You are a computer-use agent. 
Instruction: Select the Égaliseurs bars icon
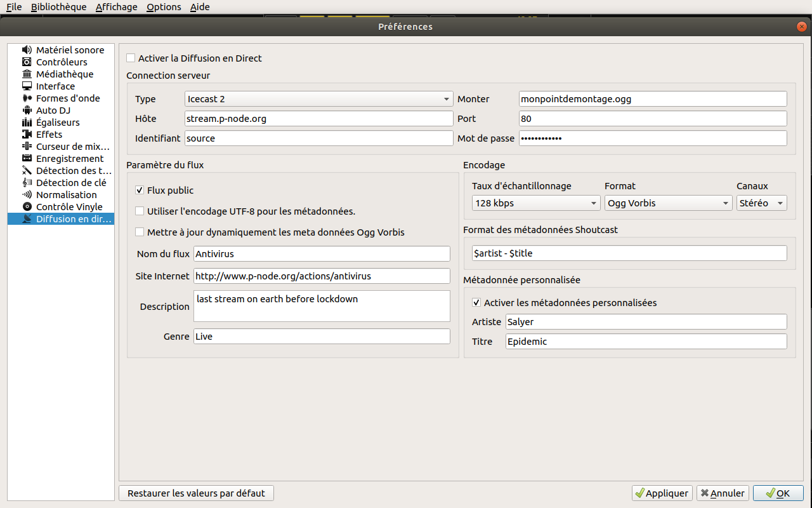[27, 123]
